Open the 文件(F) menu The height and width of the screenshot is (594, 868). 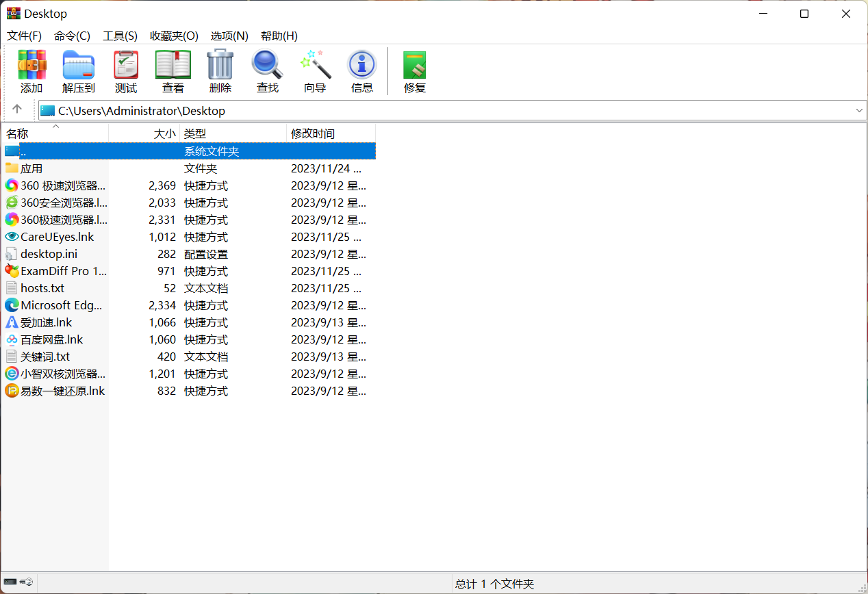coord(24,36)
